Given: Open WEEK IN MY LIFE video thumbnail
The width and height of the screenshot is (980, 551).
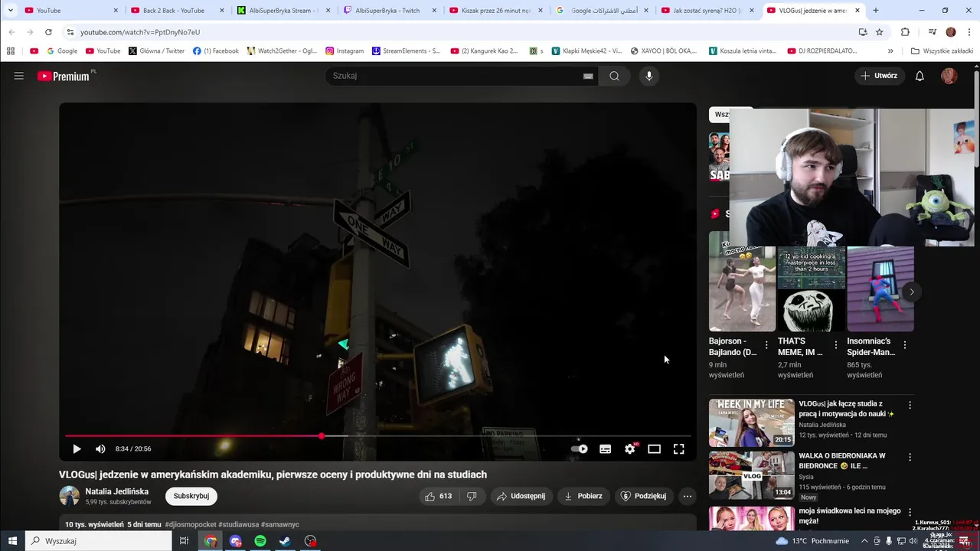Looking at the screenshot, I should click(752, 422).
